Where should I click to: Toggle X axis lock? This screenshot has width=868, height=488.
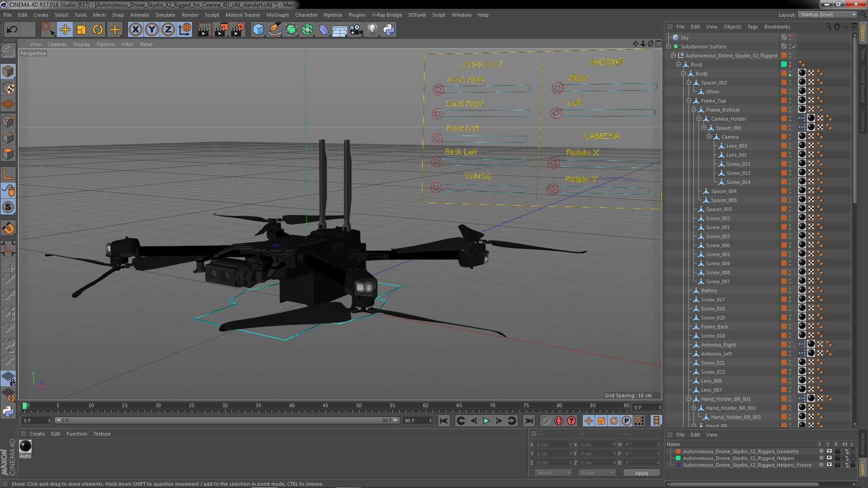(135, 30)
